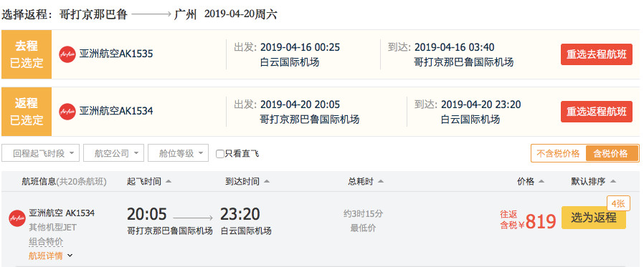Select flight with 选为返程 button
644x267 pixels.
tap(594, 218)
